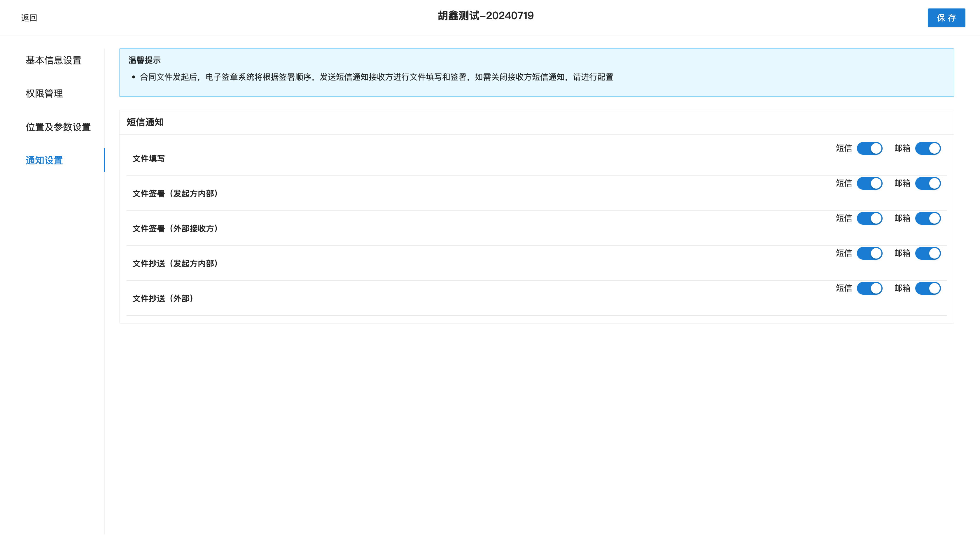The image size is (980, 541).
Task: Click the title 胡鑫测试-20240719
Action: click(x=485, y=15)
